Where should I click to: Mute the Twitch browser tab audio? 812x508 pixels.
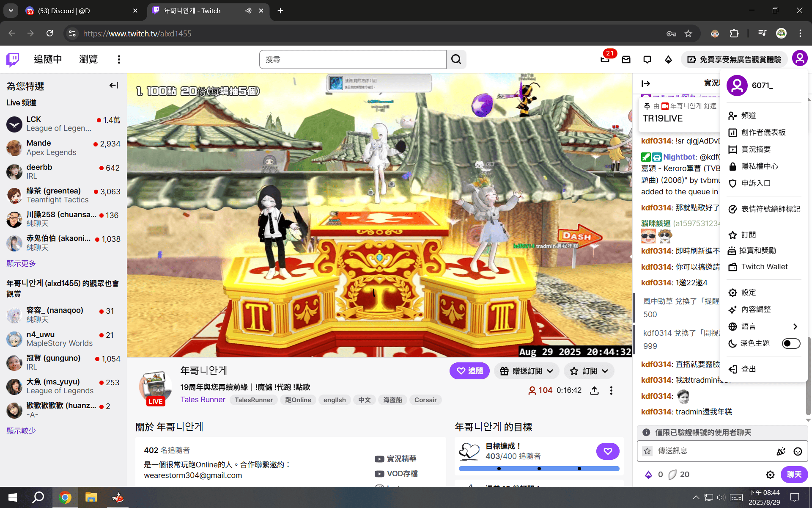(x=248, y=11)
